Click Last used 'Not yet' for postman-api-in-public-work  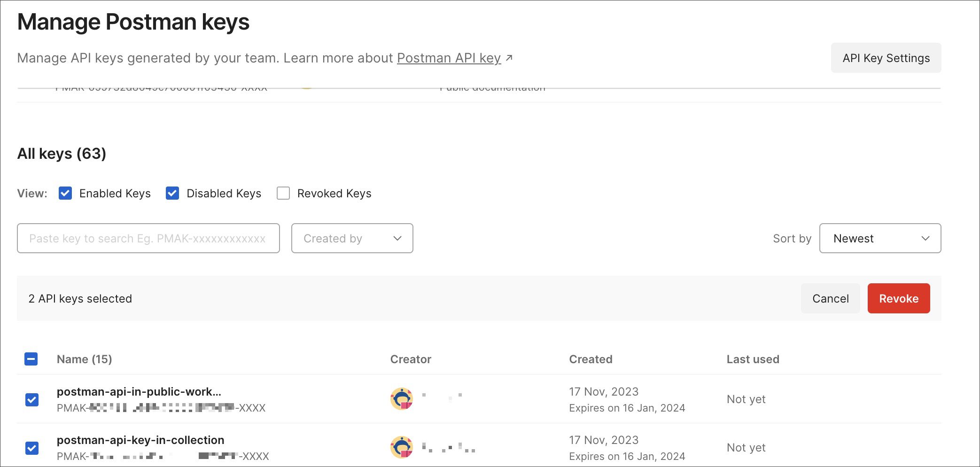(746, 399)
